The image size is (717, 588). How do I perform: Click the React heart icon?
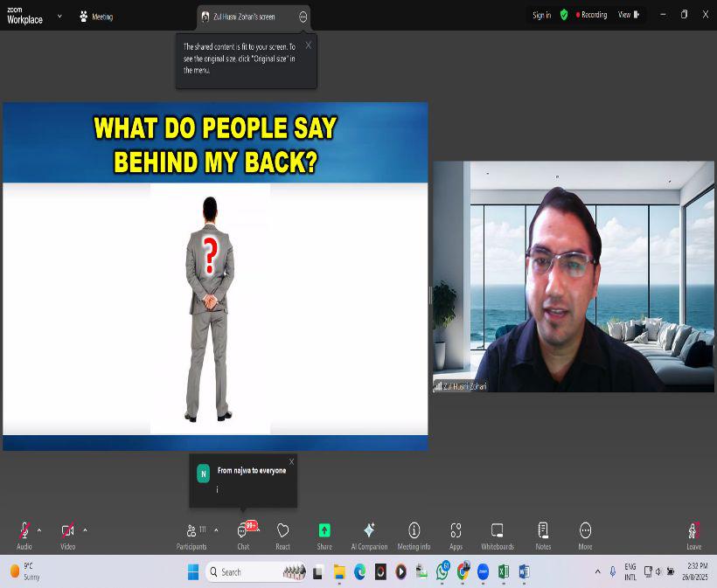(282, 531)
